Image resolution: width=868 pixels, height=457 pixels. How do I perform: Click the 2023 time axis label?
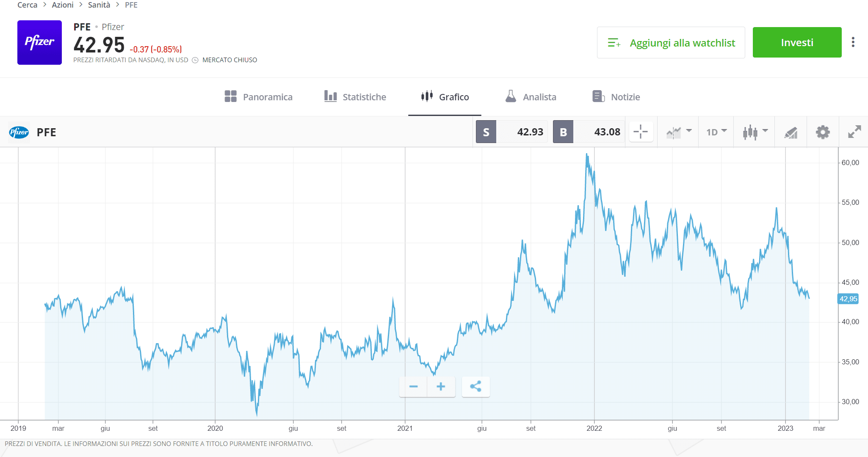(x=785, y=428)
